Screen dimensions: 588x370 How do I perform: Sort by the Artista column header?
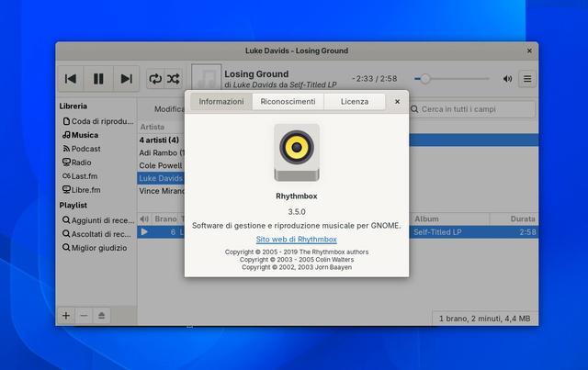(x=162, y=127)
